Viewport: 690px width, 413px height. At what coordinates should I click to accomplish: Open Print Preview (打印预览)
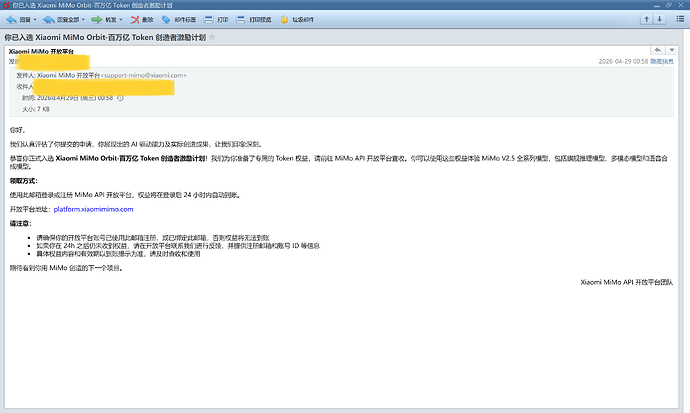point(253,20)
